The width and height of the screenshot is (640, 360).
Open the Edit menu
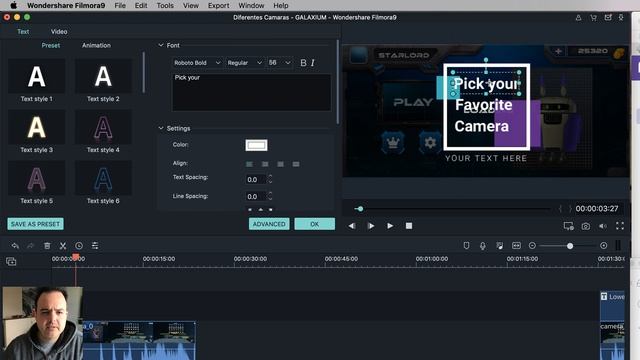click(x=141, y=5)
